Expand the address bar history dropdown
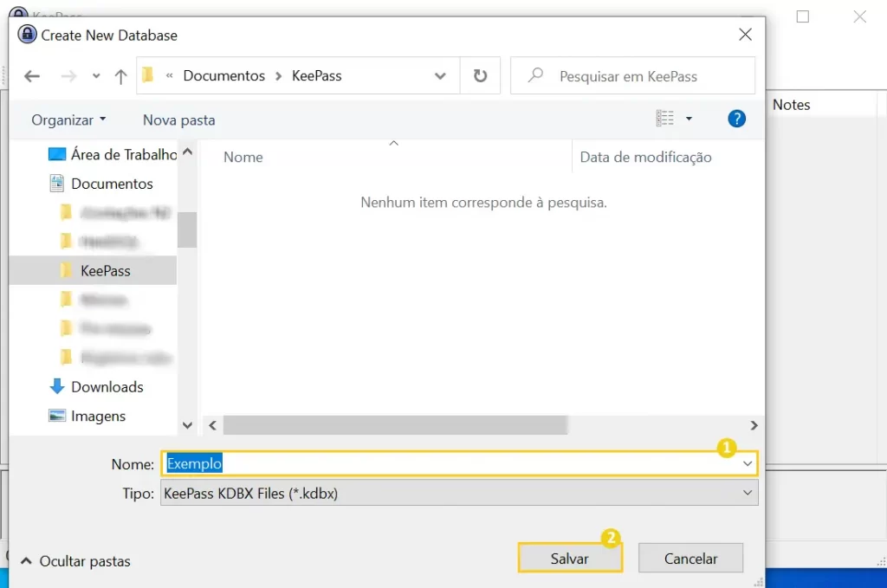Viewport: 887px width, 588px height. tap(440, 75)
